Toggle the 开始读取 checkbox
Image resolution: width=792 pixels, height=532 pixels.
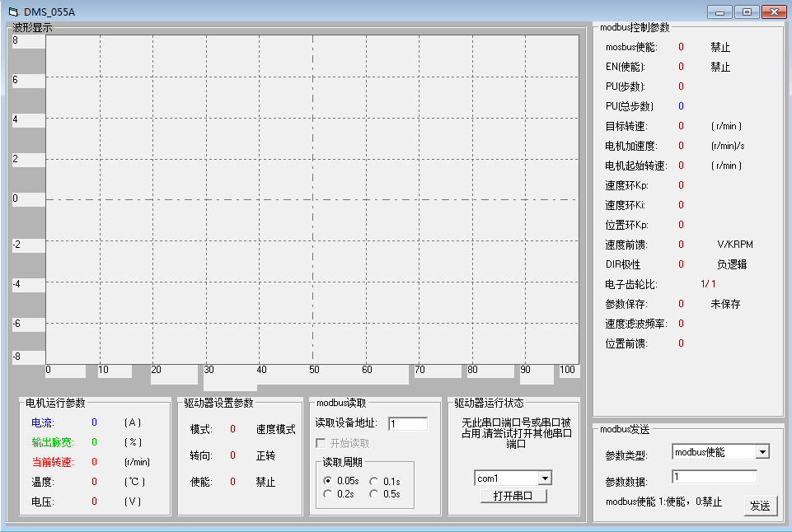tap(321, 444)
